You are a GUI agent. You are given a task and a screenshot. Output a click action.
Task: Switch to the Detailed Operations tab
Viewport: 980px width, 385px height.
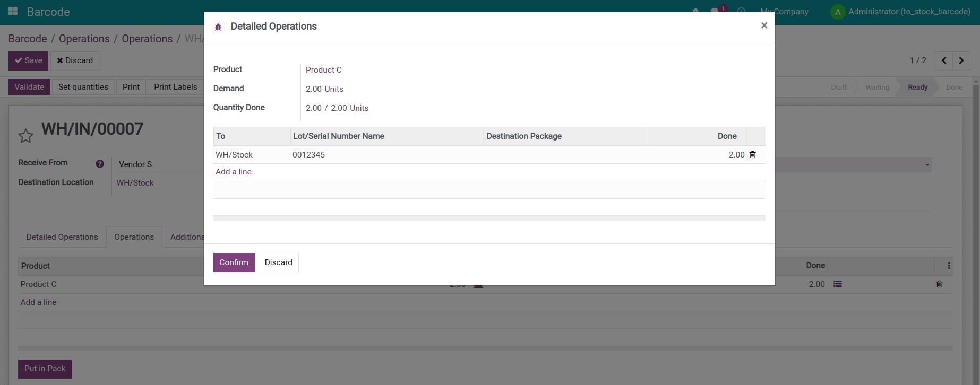[x=62, y=237]
